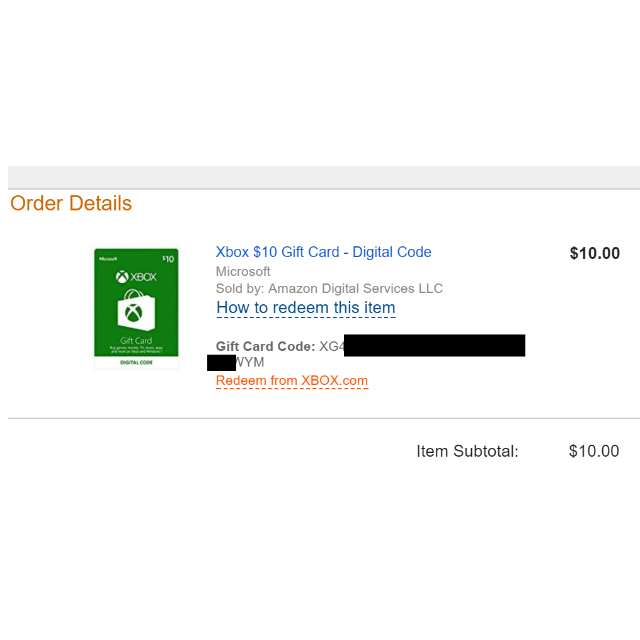
Task: Follow the 'Redeem from XBOX.com' link
Action: pyautogui.click(x=292, y=381)
